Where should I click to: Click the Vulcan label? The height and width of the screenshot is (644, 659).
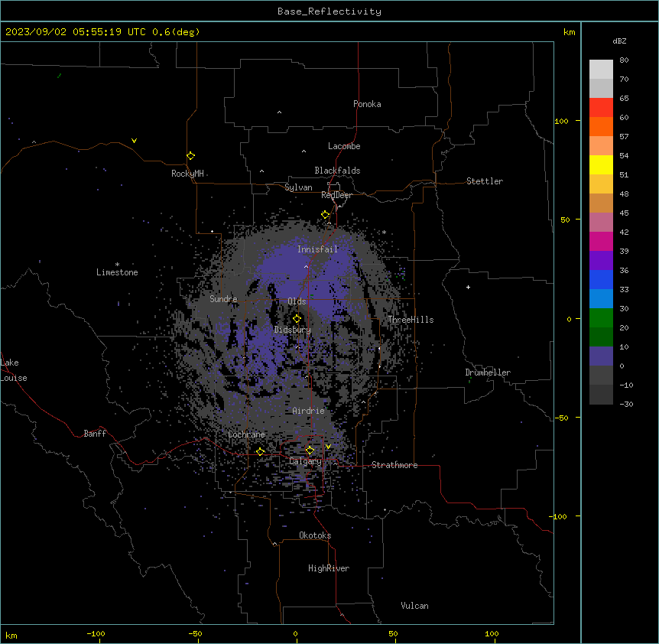(415, 606)
